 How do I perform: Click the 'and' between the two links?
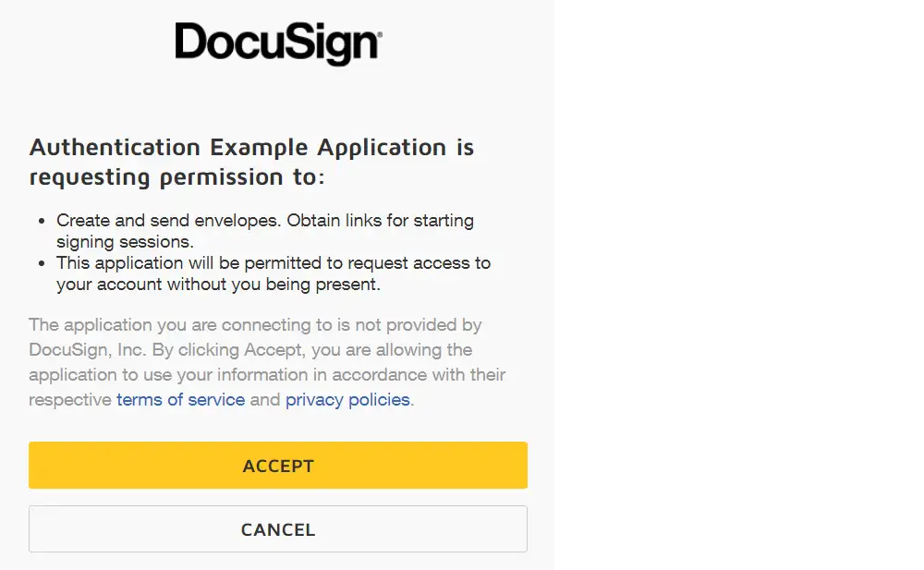click(264, 399)
